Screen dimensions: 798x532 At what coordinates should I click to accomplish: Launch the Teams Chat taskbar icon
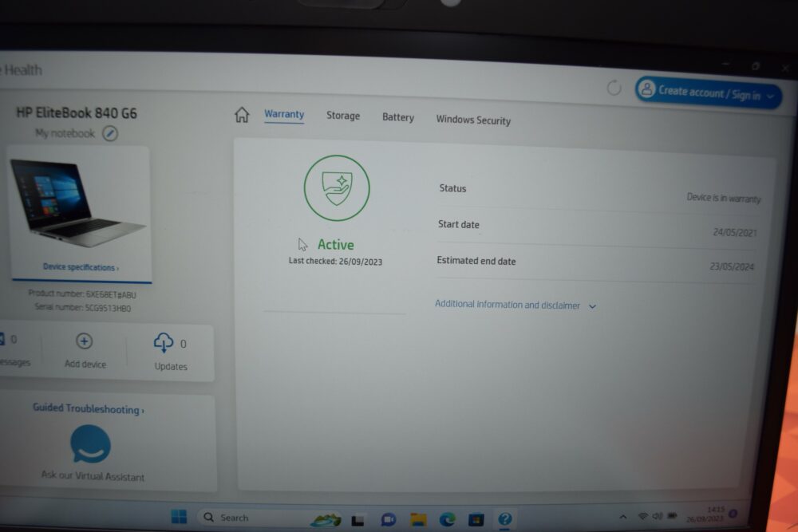(x=389, y=519)
